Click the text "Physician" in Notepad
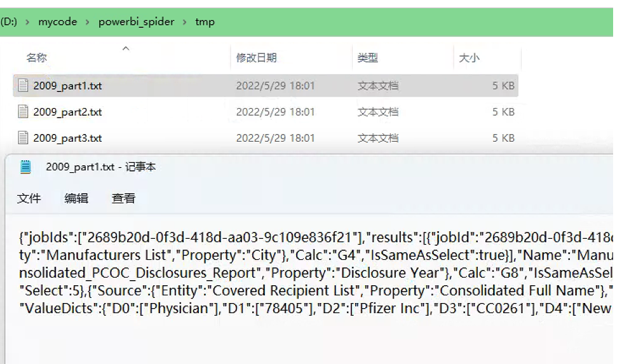Image resolution: width=629 pixels, height=364 pixels. pyautogui.click(x=179, y=308)
